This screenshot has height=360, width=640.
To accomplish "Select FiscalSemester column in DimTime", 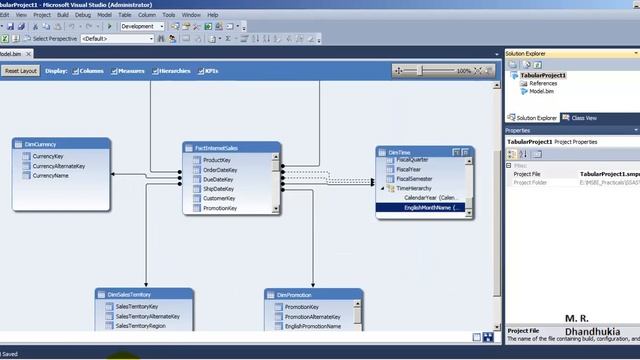I will tap(414, 179).
